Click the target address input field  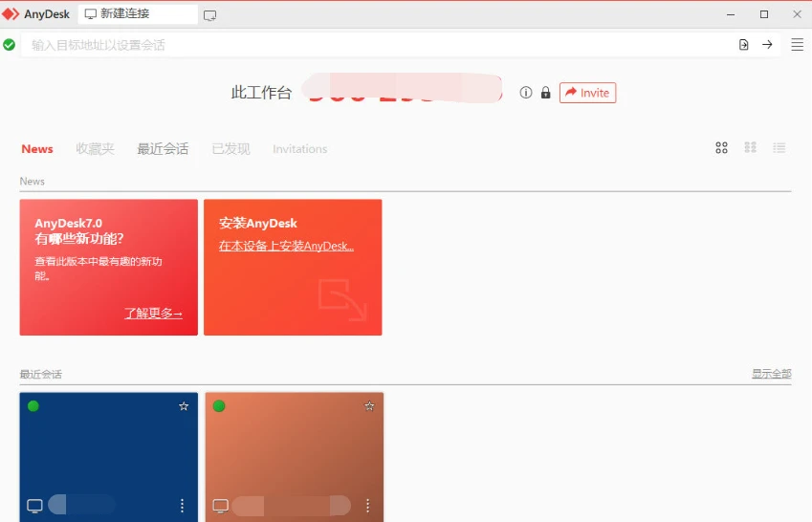(x=373, y=45)
